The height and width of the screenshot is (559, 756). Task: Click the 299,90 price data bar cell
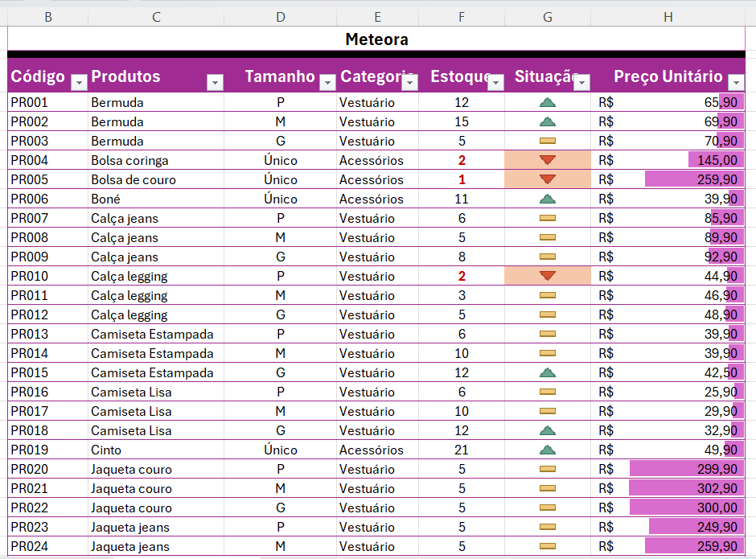(x=684, y=469)
